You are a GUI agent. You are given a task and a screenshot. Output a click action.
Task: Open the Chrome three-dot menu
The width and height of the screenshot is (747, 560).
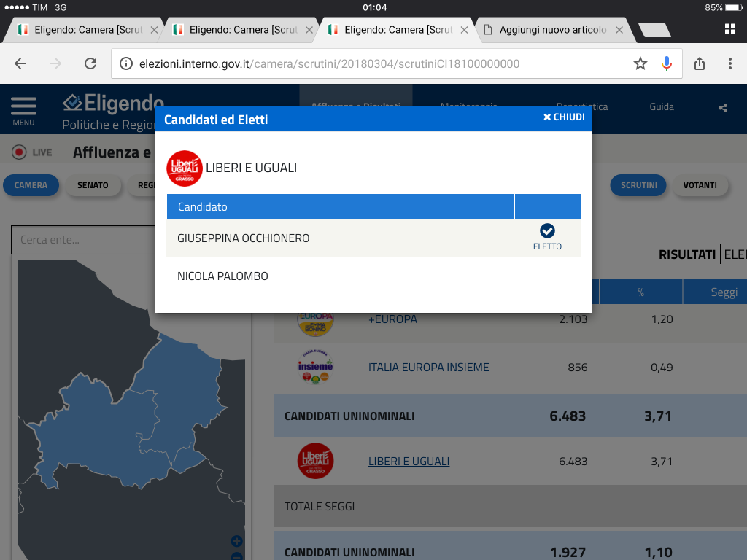point(729,63)
